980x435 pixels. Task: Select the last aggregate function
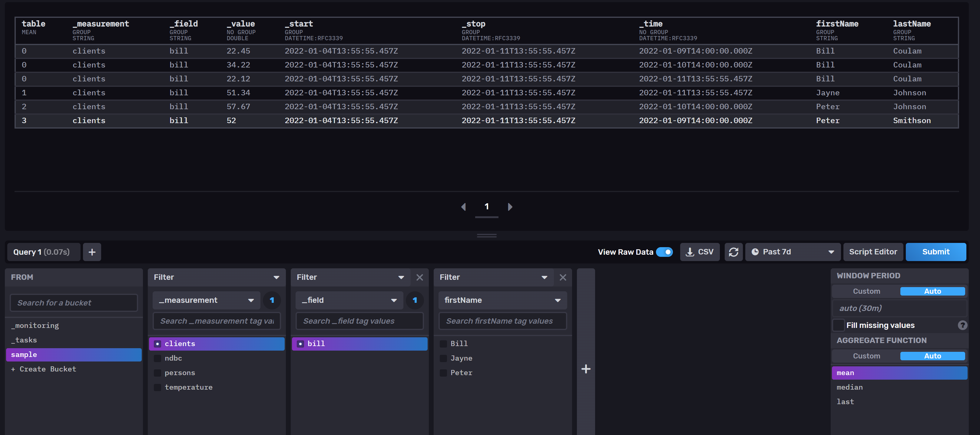pyautogui.click(x=899, y=401)
